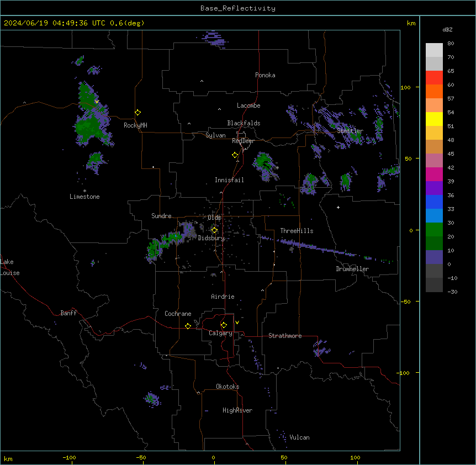Click the RedDeer city label

pos(243,141)
